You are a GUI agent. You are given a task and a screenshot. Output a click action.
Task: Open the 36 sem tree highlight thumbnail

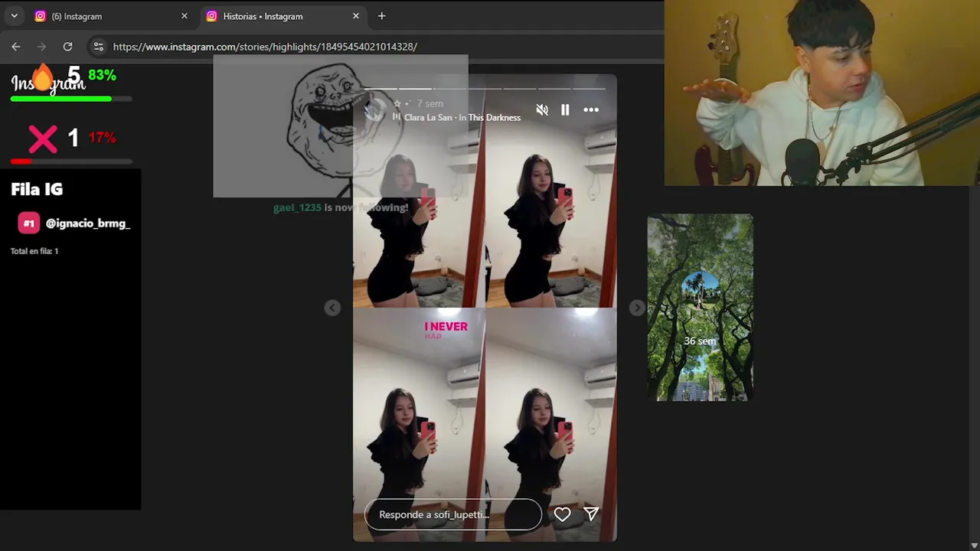point(700,308)
